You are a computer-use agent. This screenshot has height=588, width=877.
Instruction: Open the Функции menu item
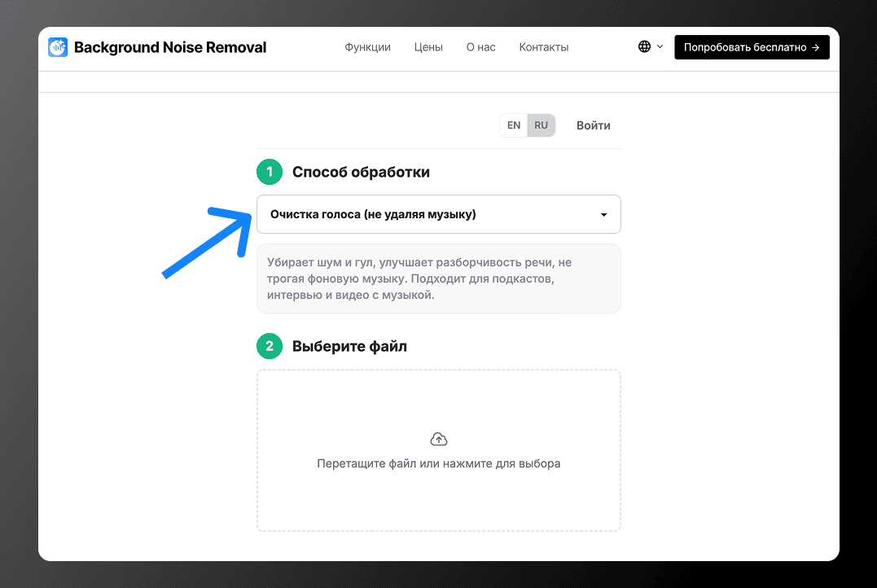coord(367,47)
